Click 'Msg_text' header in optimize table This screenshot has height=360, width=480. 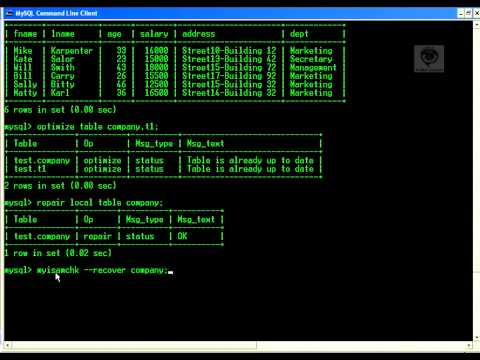(x=205, y=144)
